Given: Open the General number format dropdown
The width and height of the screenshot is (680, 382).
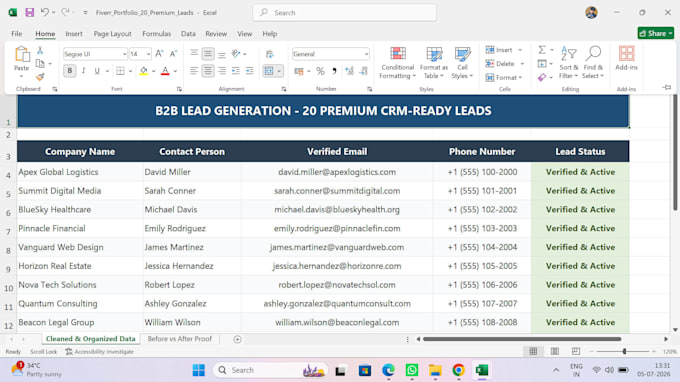Looking at the screenshot, I should pyautogui.click(x=366, y=54).
